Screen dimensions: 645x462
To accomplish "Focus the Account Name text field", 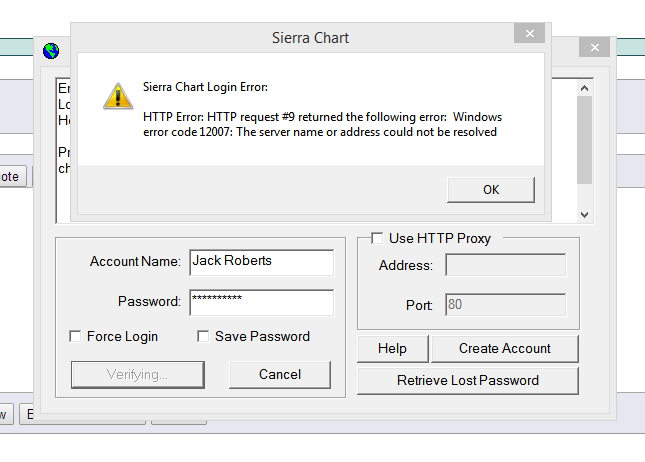I will coord(260,261).
